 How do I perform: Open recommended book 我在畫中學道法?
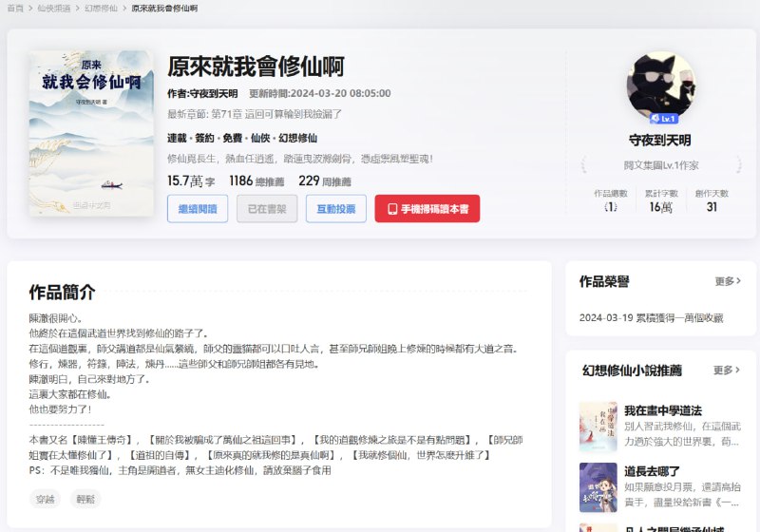(x=662, y=410)
